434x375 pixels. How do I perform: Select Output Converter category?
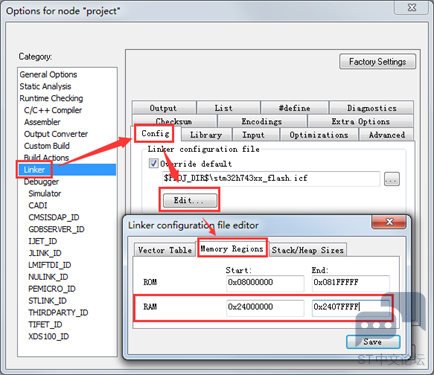[x=56, y=134]
